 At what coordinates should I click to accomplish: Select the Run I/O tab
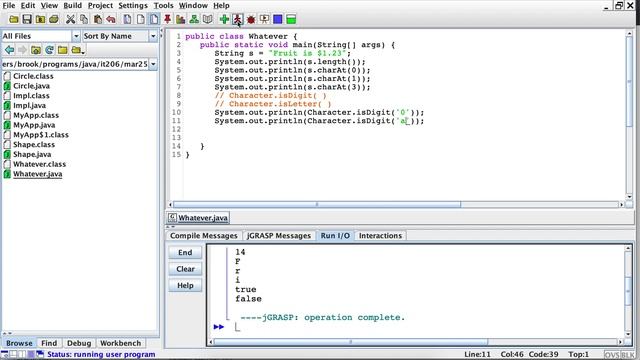[335, 236]
